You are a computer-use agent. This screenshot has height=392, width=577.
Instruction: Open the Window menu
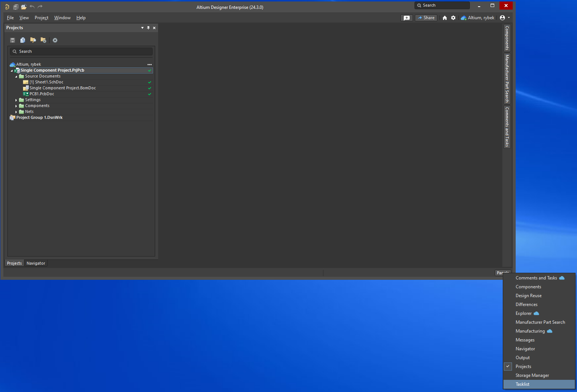point(62,18)
